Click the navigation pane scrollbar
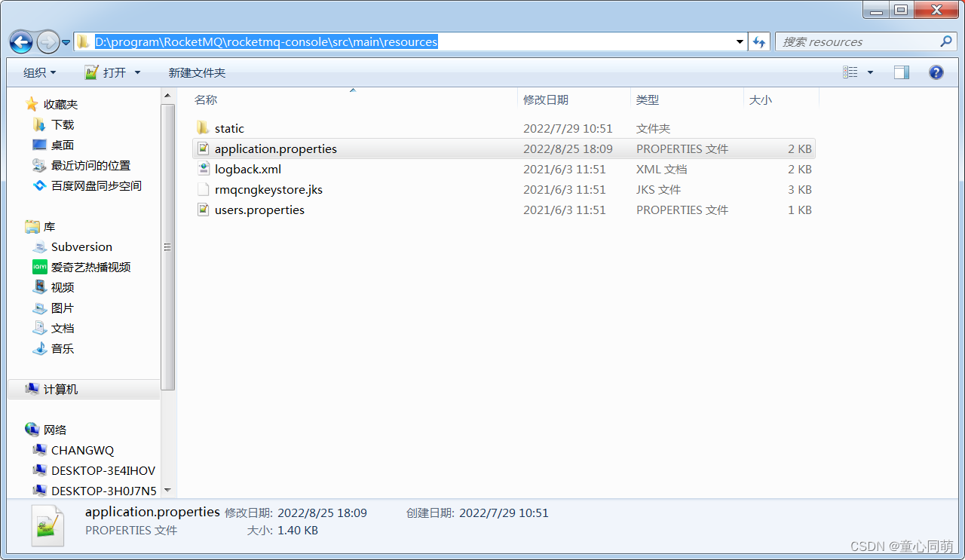The width and height of the screenshot is (965, 560). pyautogui.click(x=167, y=246)
